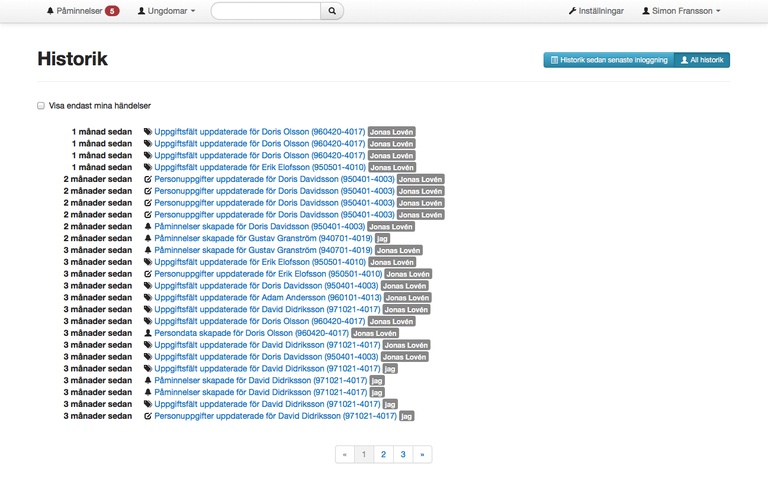Jump to page 3 of history
Viewport: 768px width, 477px height.
pos(403,454)
